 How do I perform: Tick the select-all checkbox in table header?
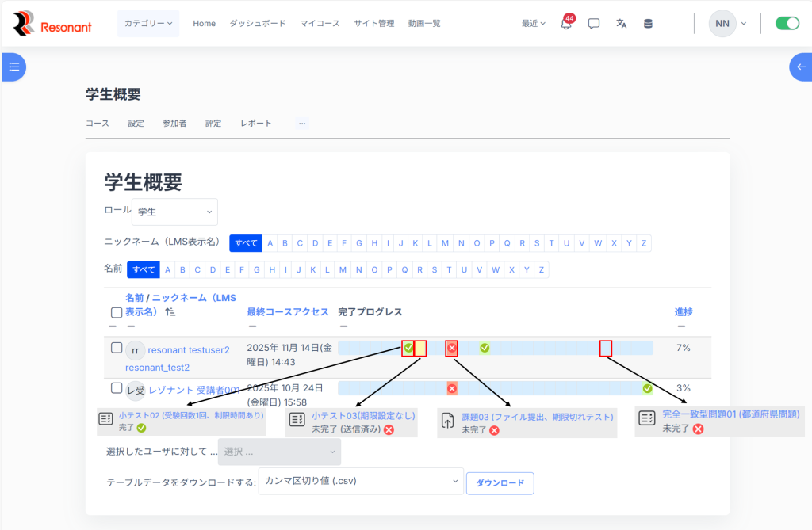[117, 313]
